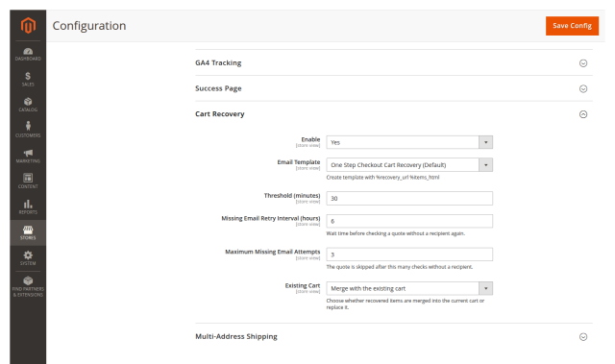The image size is (615, 364).
Task: Open the Sales sidebar menu
Action: [x=28, y=79]
